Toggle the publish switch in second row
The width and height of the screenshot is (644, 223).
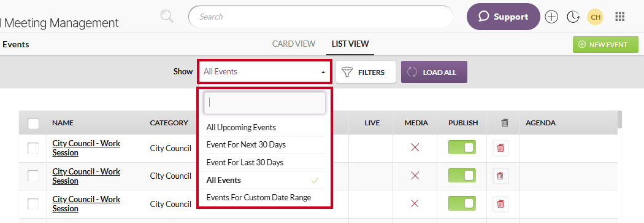point(462,175)
